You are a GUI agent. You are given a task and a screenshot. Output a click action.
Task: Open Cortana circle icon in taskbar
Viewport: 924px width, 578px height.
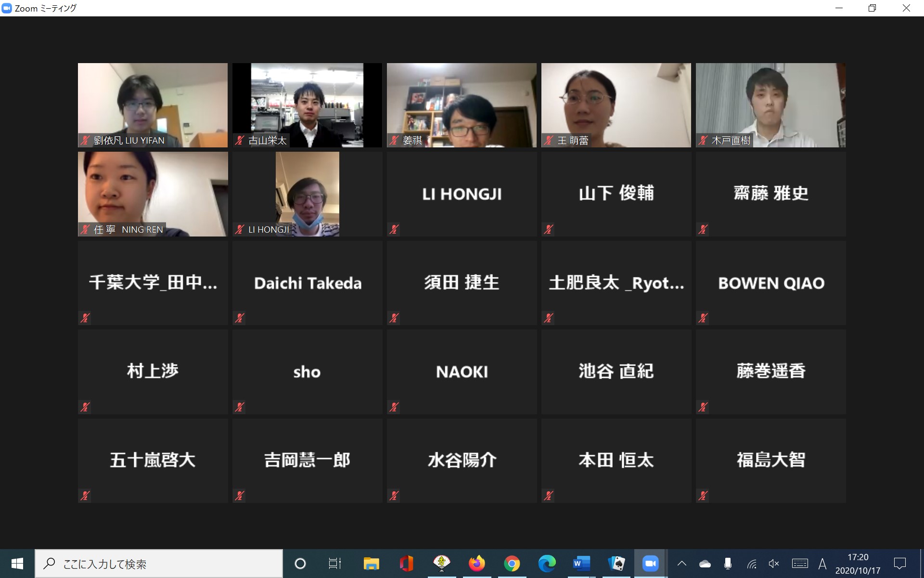[300, 564]
